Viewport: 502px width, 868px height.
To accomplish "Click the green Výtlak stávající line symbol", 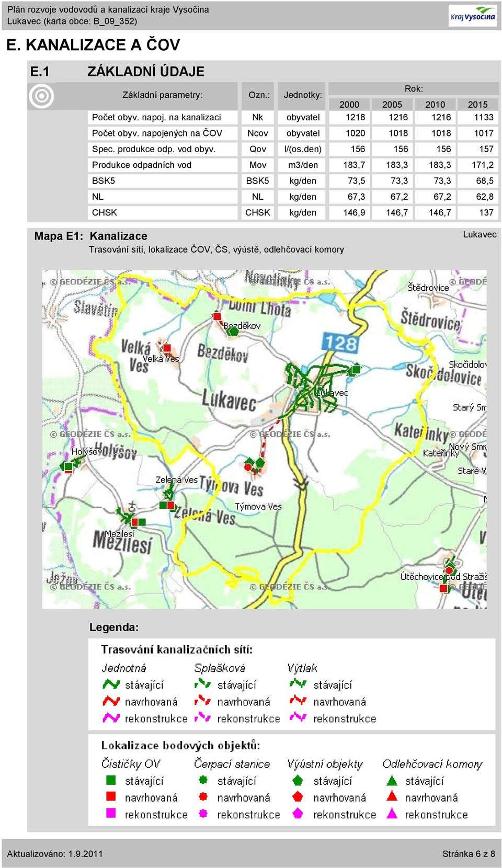I will coord(298,683).
